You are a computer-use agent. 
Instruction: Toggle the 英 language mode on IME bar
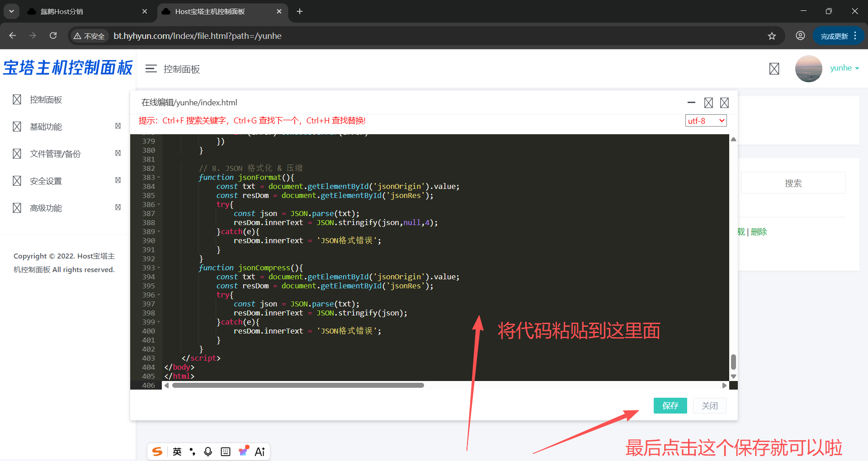[x=177, y=452]
